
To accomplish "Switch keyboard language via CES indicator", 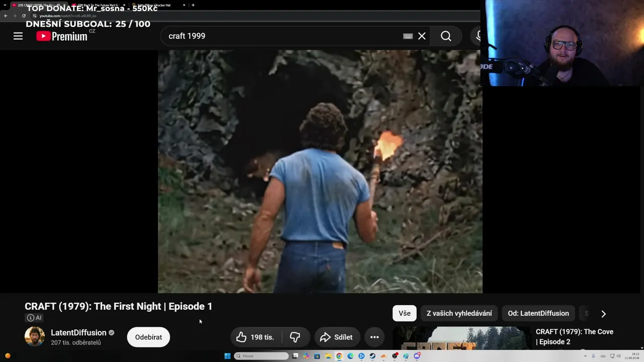I will tap(603, 356).
